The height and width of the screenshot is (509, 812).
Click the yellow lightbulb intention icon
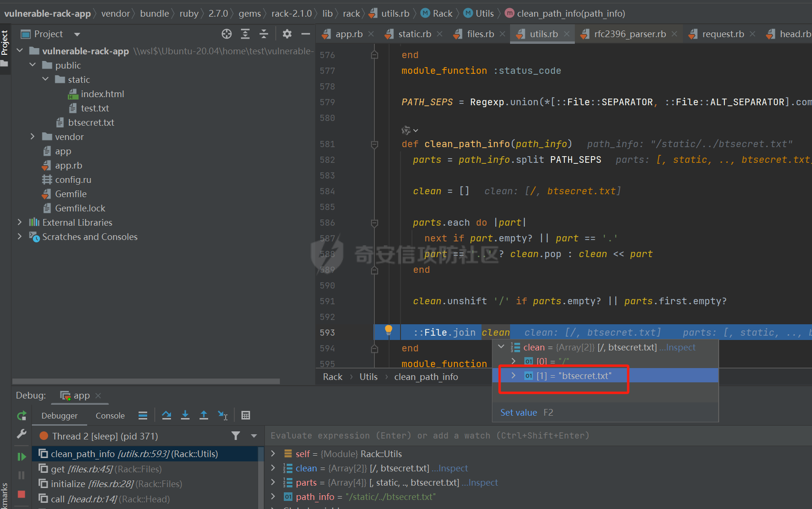pos(389,330)
